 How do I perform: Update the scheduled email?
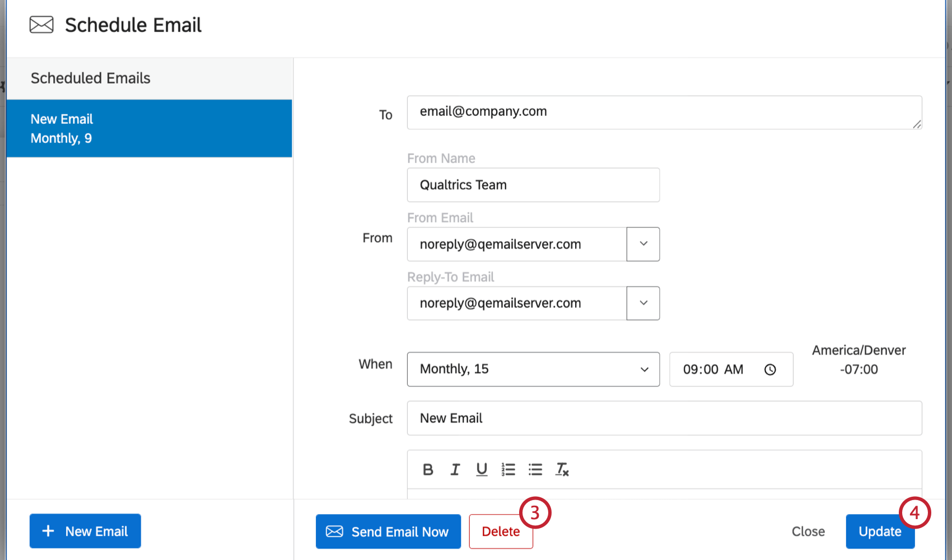tap(879, 531)
